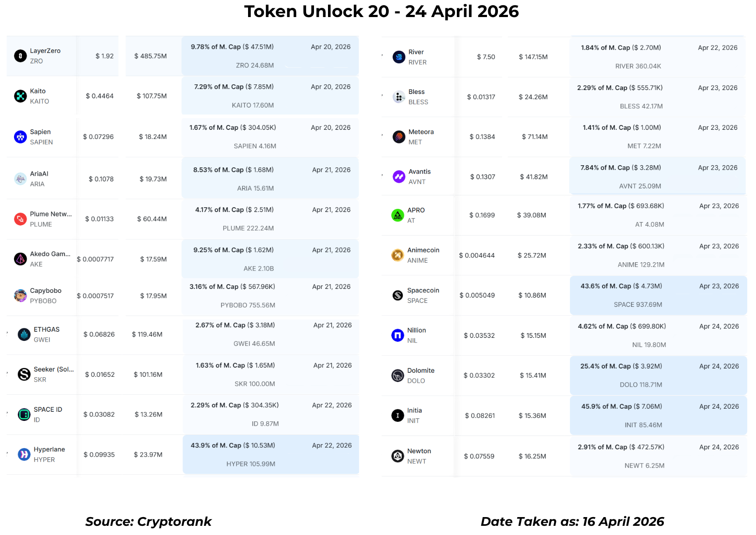Select the Hyperlane 43.9% unlock cell
The width and height of the screenshot is (756, 535).
[271, 455]
